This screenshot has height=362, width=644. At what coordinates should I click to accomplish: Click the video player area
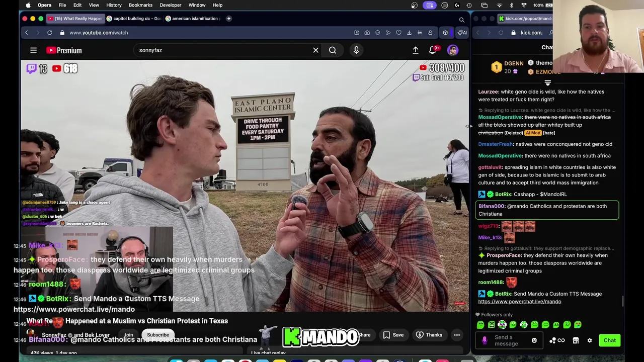[x=245, y=186]
